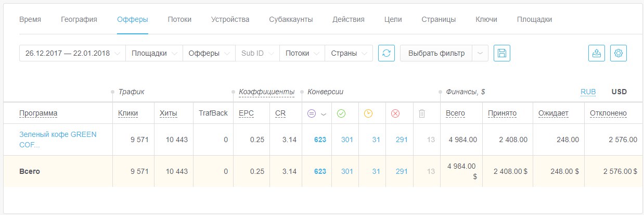Expand the Страны filter dropdown
The height and width of the screenshot is (215, 644).
tap(349, 53)
